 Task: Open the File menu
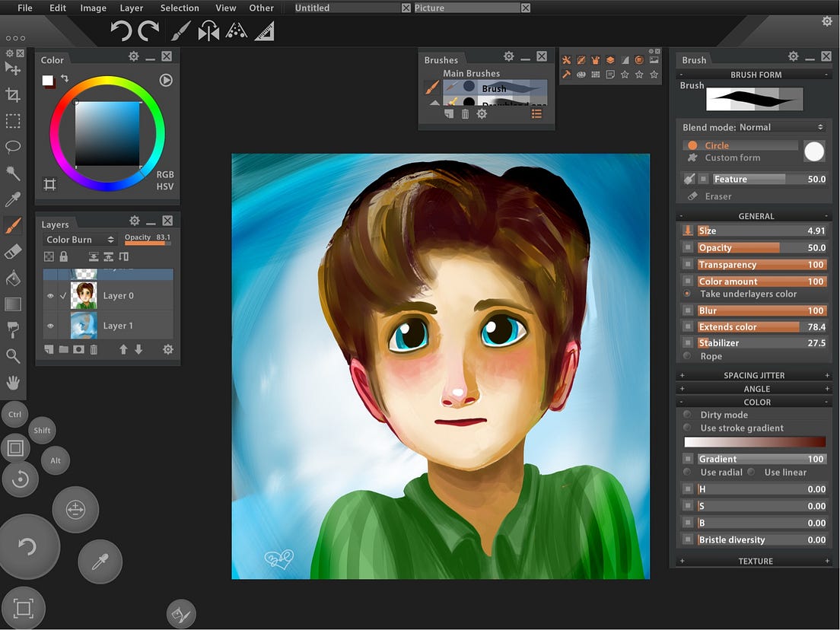coord(24,8)
